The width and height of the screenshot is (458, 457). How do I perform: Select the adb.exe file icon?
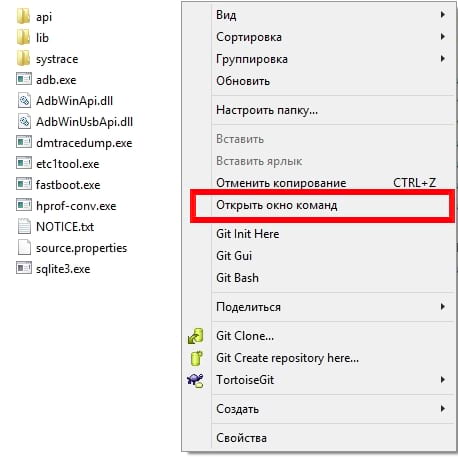pyautogui.click(x=24, y=80)
